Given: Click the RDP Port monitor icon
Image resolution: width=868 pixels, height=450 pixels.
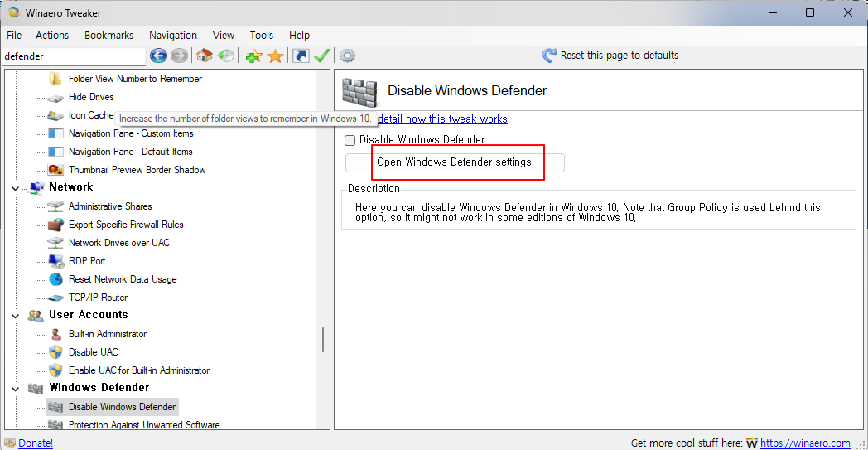Looking at the screenshot, I should coord(55,261).
